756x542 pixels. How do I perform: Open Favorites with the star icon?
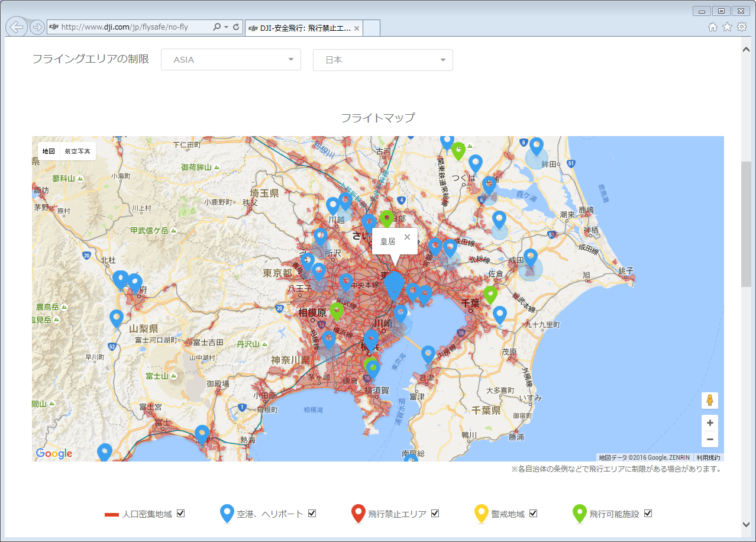point(727,27)
